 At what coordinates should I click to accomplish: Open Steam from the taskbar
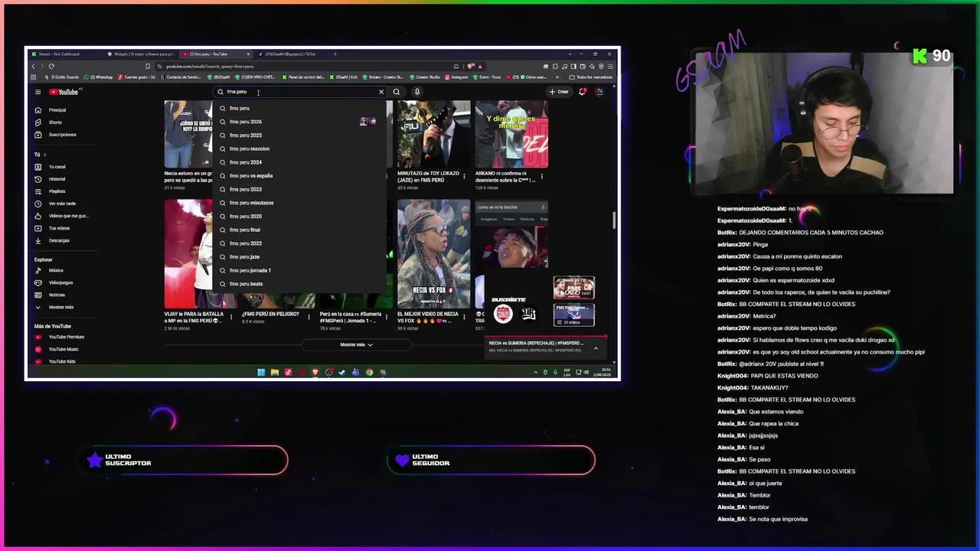pos(342,373)
